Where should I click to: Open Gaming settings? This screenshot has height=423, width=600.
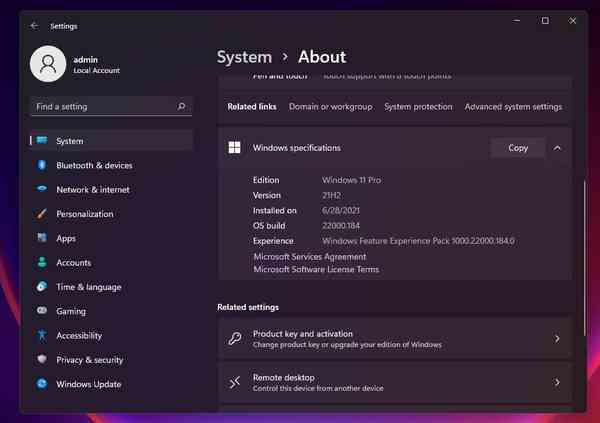71,311
